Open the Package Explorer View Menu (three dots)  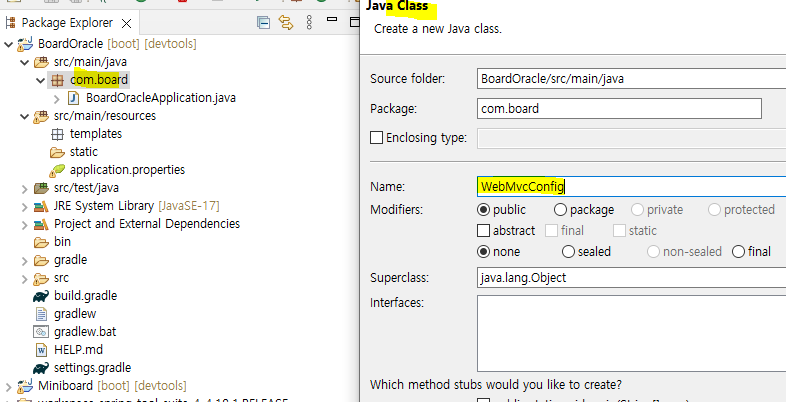click(x=309, y=23)
